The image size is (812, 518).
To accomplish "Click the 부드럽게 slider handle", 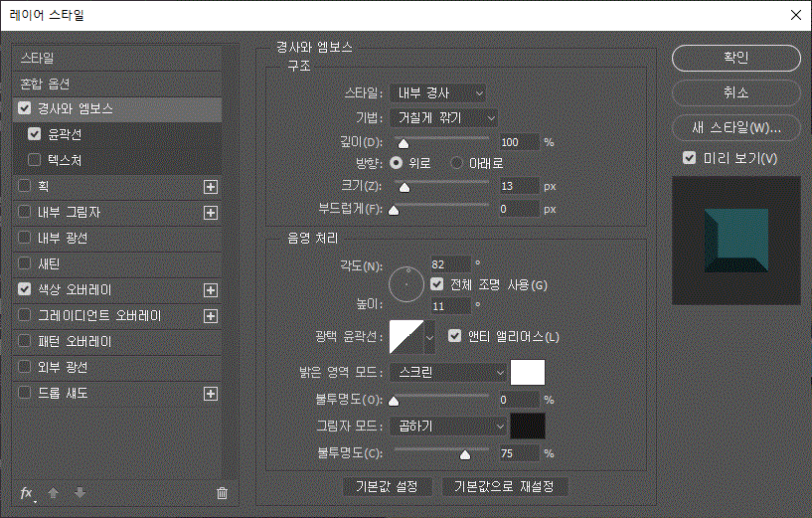I will click(x=395, y=211).
